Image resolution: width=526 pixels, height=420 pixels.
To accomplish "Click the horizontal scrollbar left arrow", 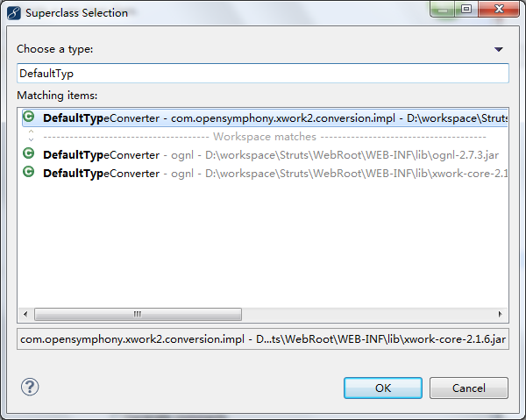I will [25, 314].
